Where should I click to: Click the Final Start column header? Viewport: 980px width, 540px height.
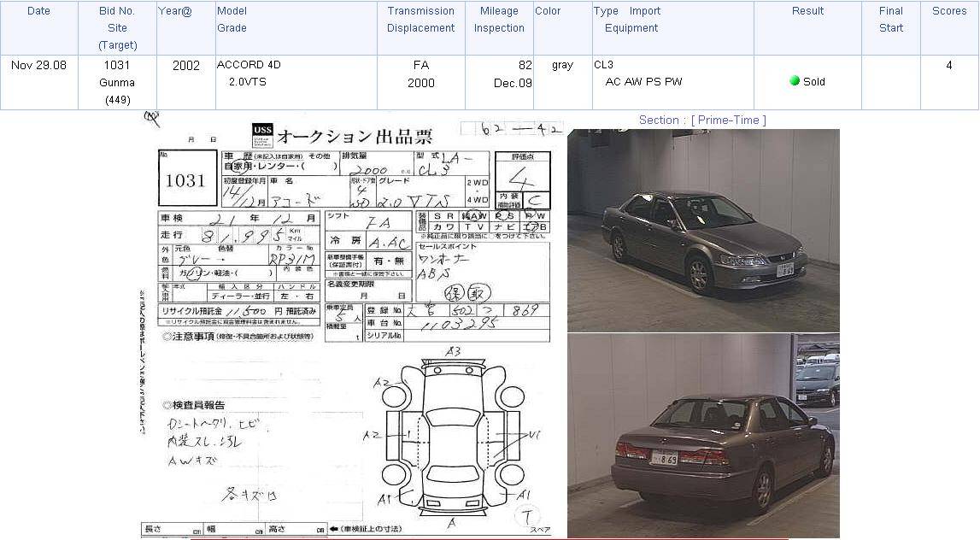pyautogui.click(x=890, y=20)
